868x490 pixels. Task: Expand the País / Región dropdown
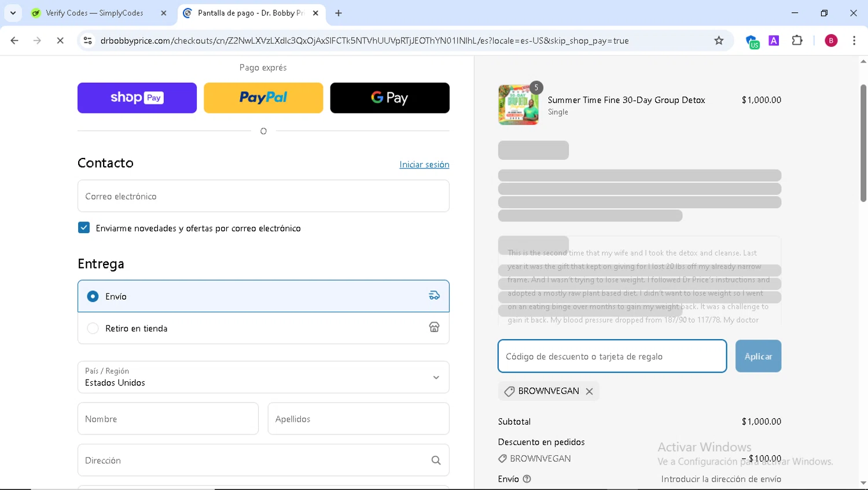pos(263,377)
